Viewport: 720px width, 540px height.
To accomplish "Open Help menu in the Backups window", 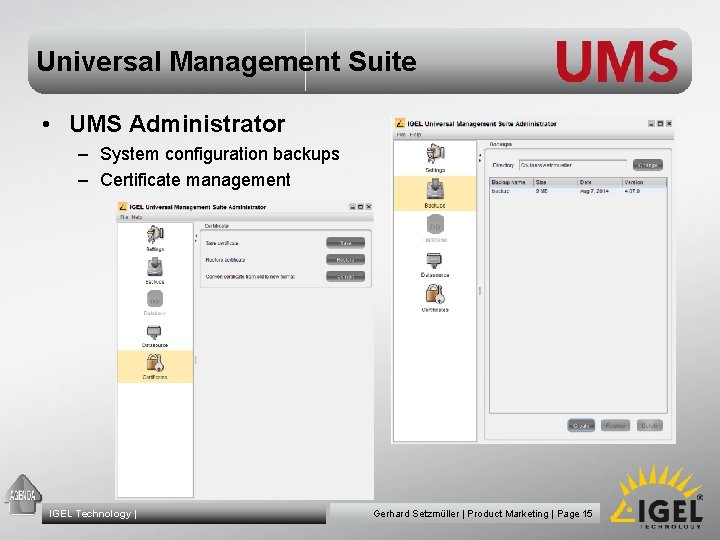I will click(x=415, y=135).
